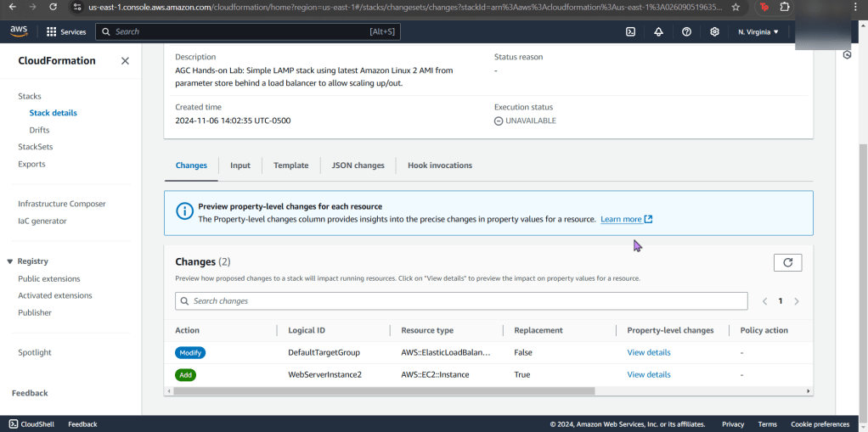Close the CloudFormation sidebar panel

pyautogui.click(x=125, y=61)
